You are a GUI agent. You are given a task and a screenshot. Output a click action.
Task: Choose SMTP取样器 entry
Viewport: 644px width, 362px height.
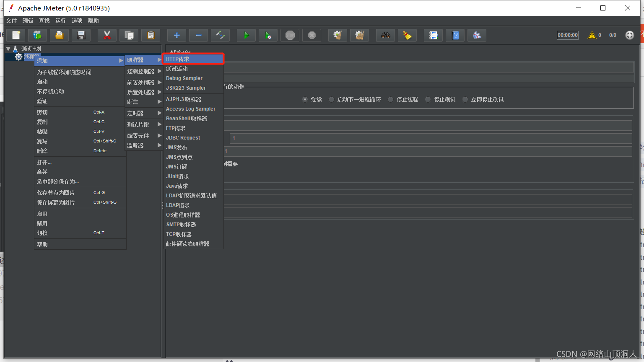[x=193, y=225]
